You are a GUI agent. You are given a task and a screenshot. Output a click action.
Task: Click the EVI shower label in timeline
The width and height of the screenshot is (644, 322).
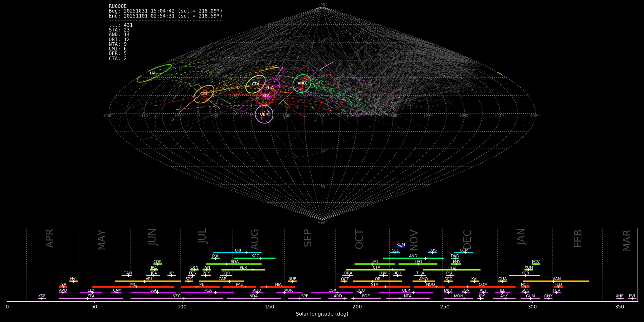coord(632,296)
